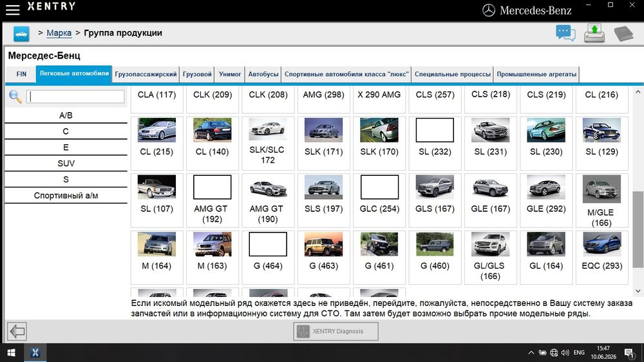
Task: Select GLC (254) model
Action: coord(379,200)
